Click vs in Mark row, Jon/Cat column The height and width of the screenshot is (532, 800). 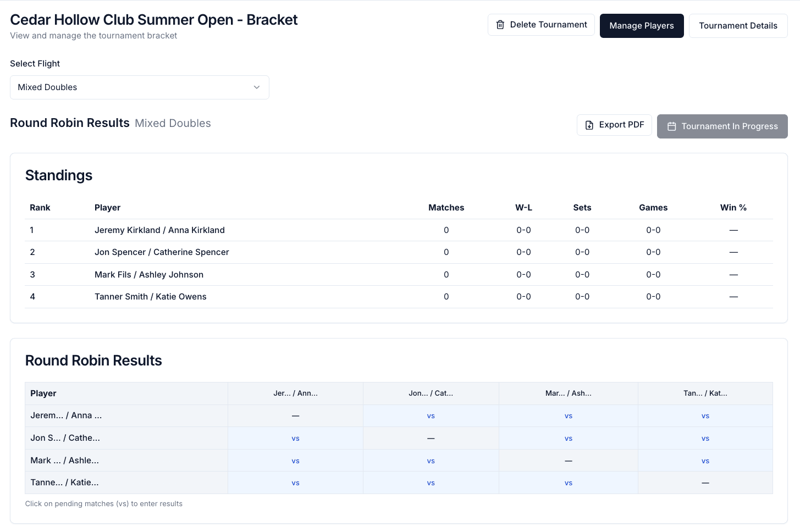(x=431, y=461)
